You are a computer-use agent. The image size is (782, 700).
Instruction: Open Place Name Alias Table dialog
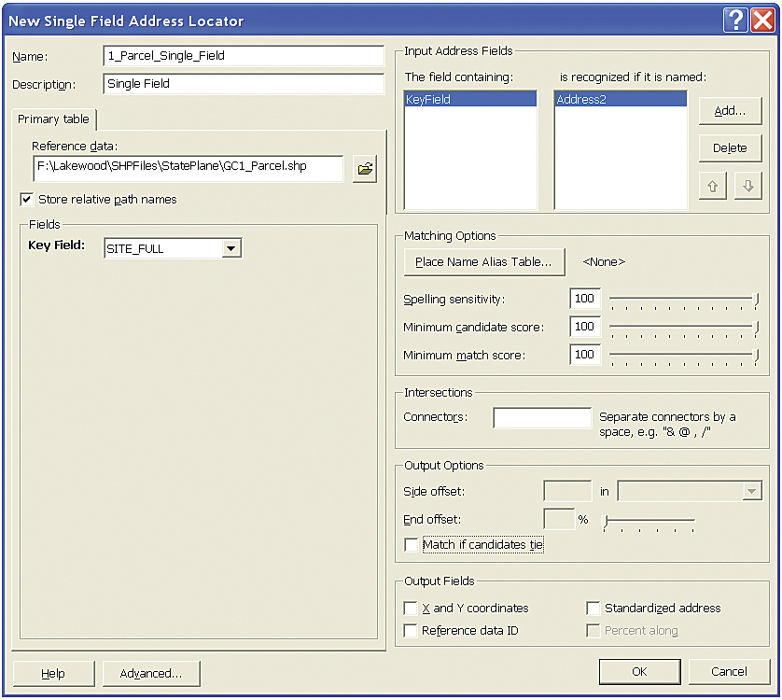click(x=483, y=262)
